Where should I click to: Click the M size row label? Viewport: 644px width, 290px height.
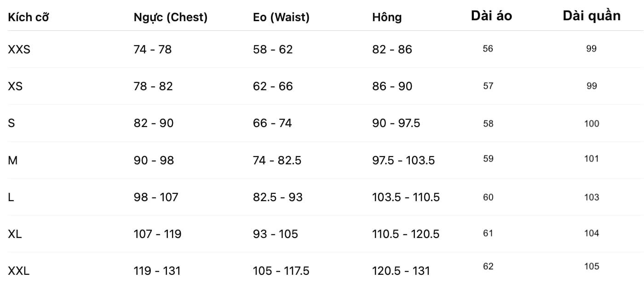[13, 160]
